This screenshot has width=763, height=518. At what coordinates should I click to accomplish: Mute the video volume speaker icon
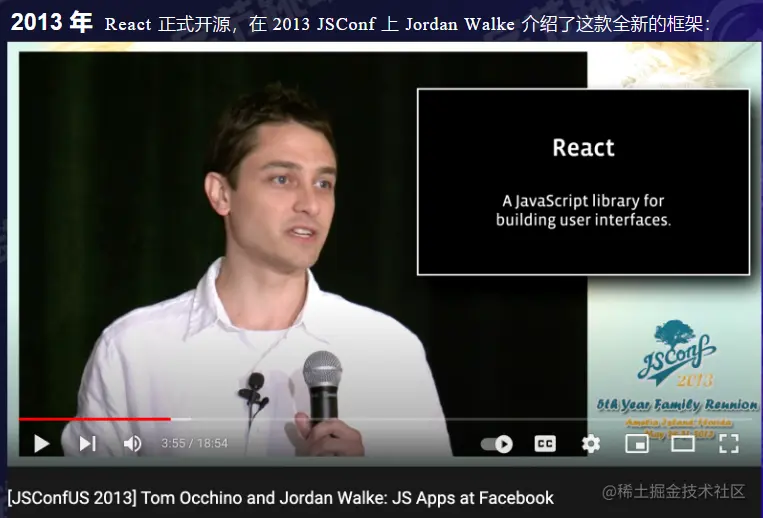[x=132, y=444]
